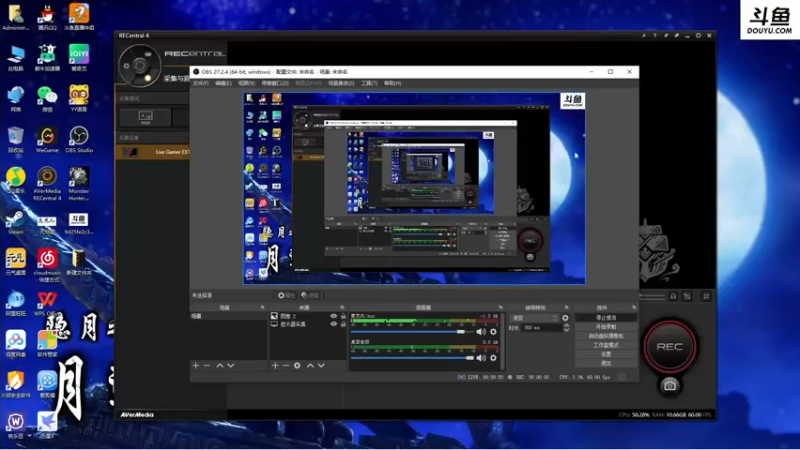Click the OBS preview canvas
This screenshot has width=800, height=450.
[414, 188]
